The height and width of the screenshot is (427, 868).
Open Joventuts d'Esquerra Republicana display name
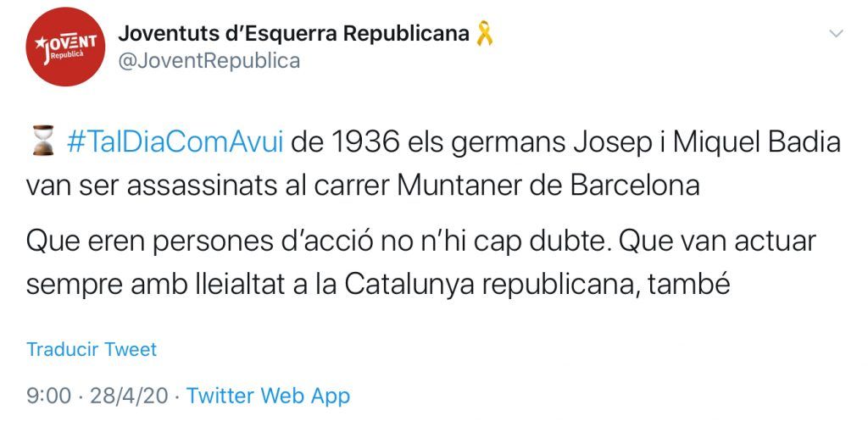(x=293, y=34)
